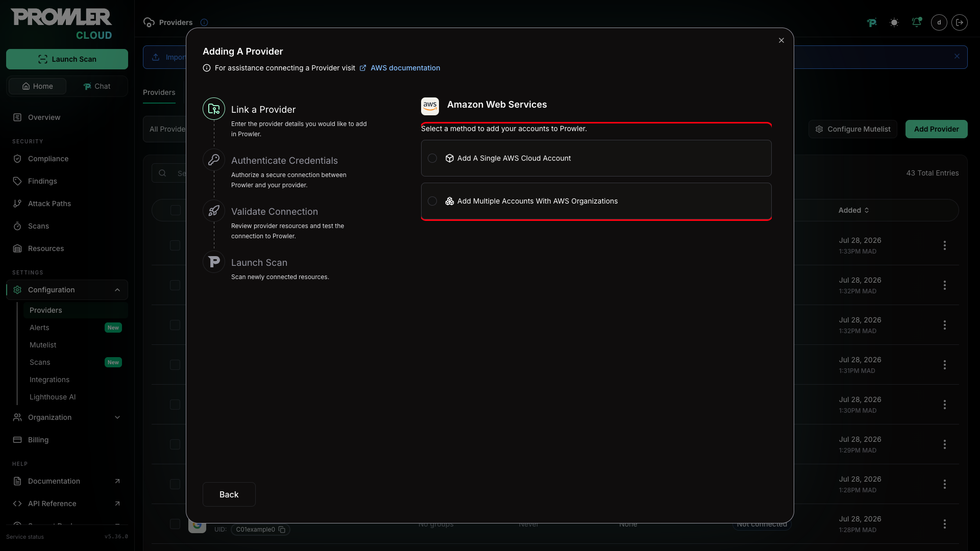Tick the checkbox of the 1:29PM row
The image size is (980, 551).
click(x=175, y=444)
